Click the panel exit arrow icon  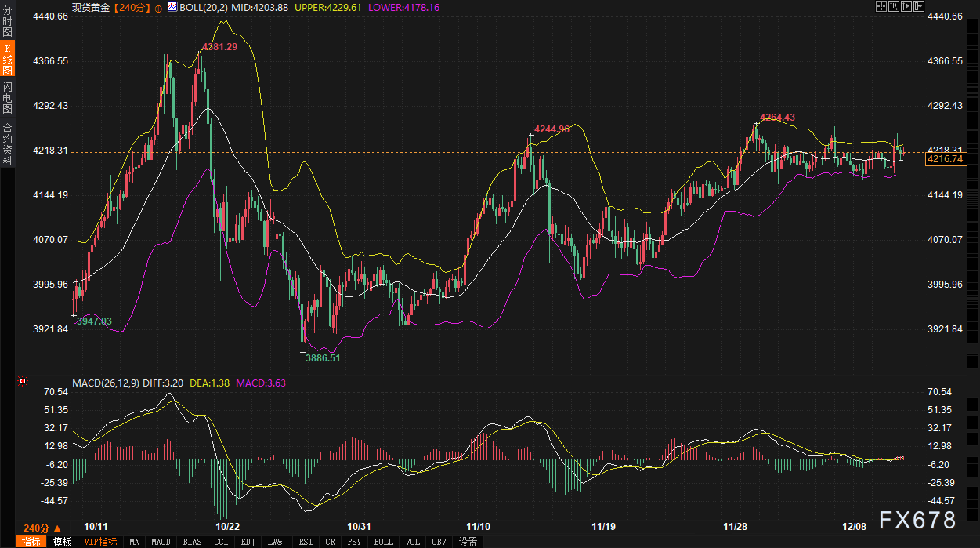917,6
